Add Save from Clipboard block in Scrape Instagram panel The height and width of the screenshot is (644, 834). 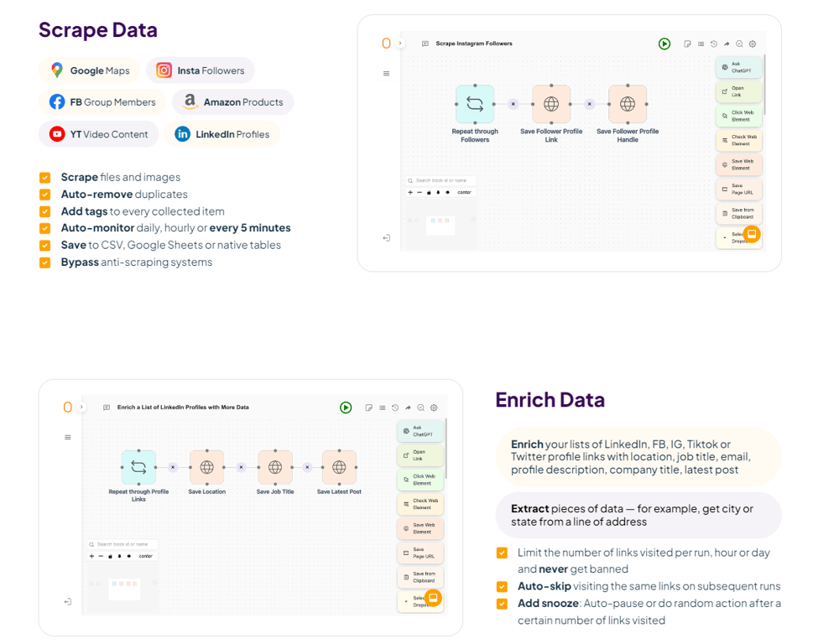pyautogui.click(x=739, y=213)
